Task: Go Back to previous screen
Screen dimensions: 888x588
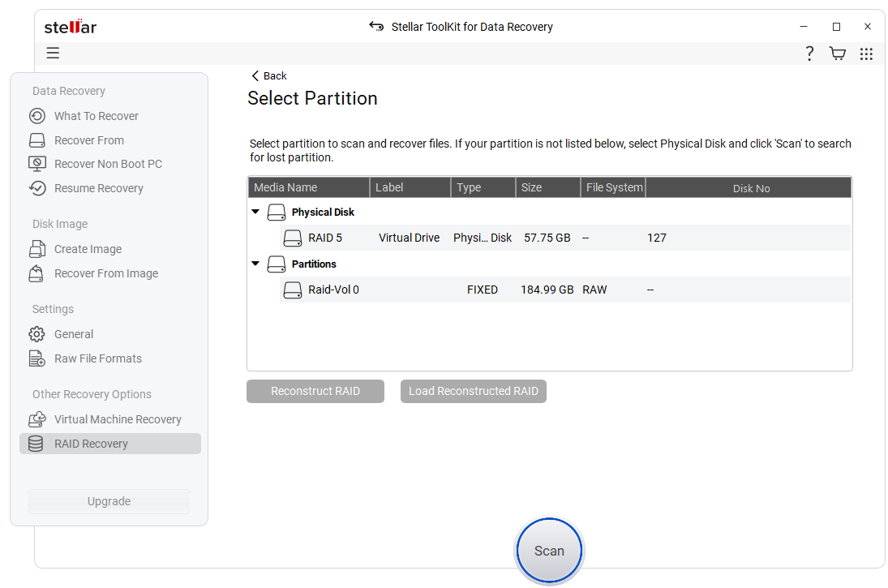Action: coord(269,76)
